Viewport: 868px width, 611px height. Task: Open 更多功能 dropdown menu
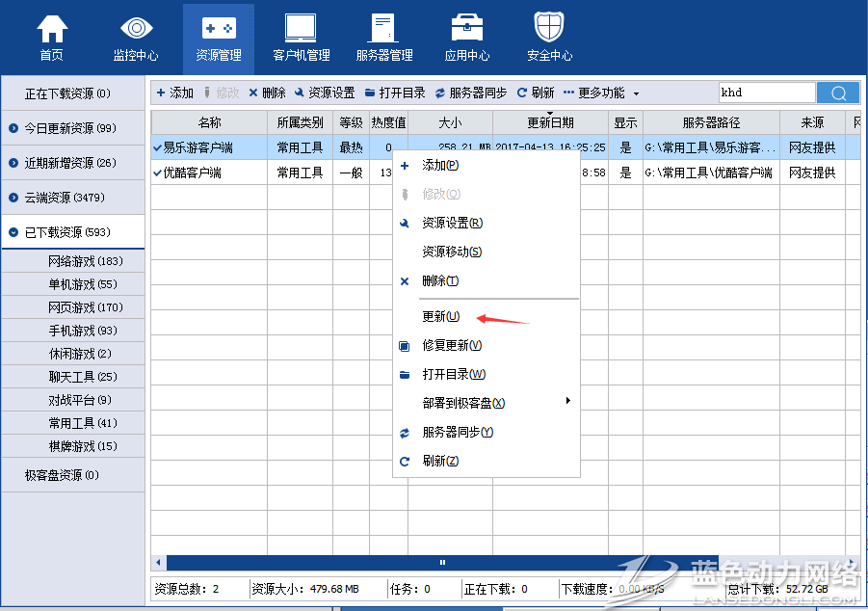601,93
